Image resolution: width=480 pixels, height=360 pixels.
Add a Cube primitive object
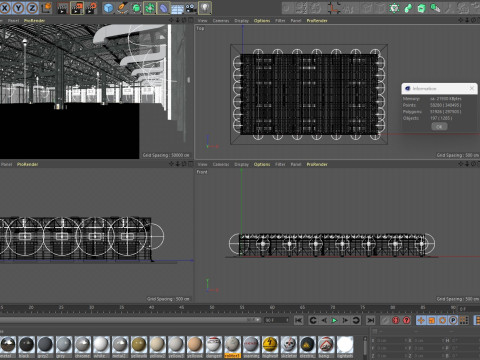[x=108, y=8]
